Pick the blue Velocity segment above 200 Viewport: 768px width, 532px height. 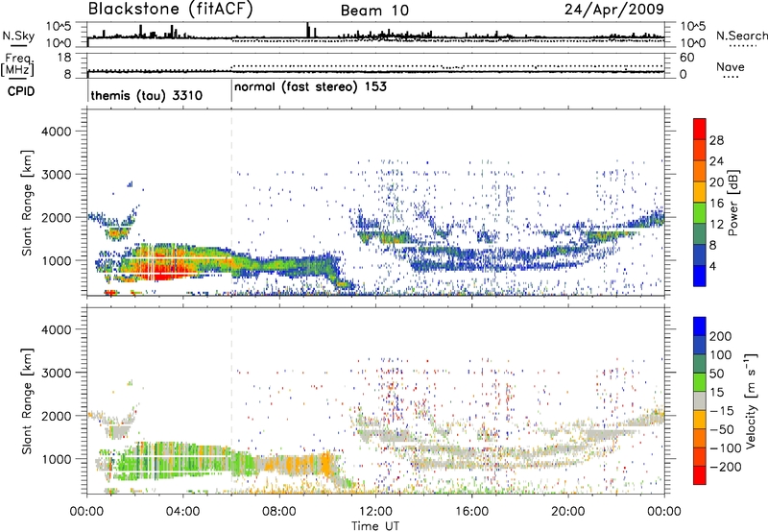coord(700,326)
